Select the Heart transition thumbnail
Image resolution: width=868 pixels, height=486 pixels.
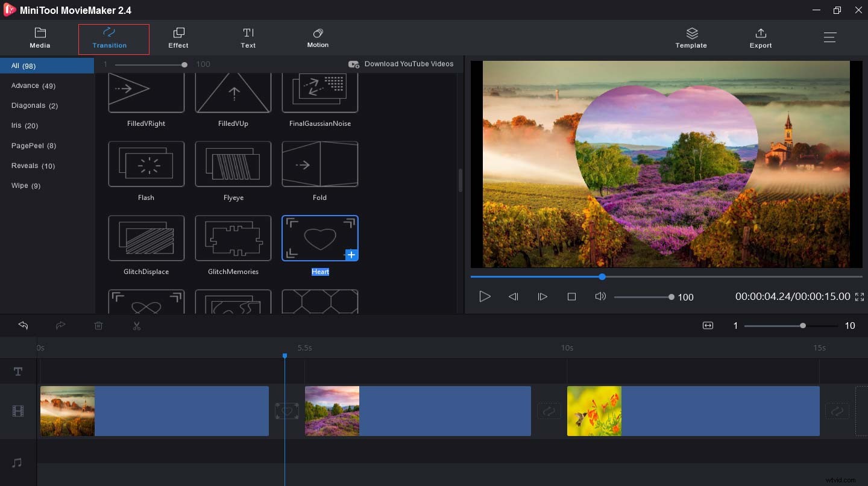point(319,238)
